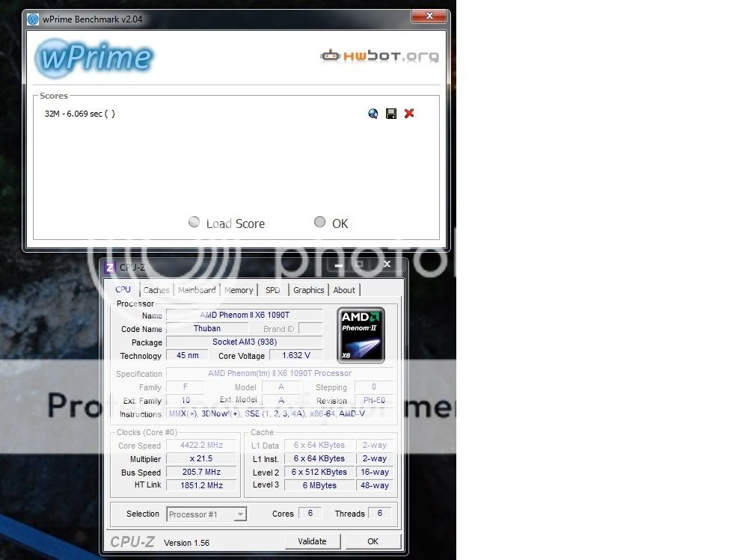Click the hwbot.org logo
754x560 pixels.
(x=378, y=55)
